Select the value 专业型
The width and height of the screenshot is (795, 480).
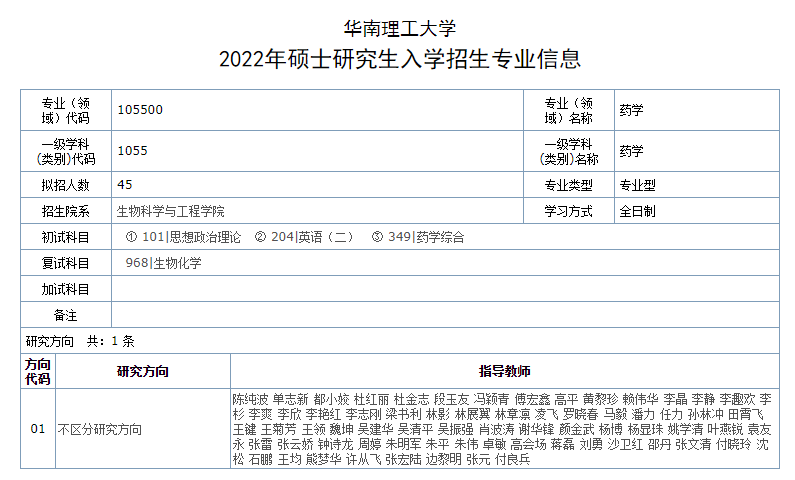click(637, 186)
